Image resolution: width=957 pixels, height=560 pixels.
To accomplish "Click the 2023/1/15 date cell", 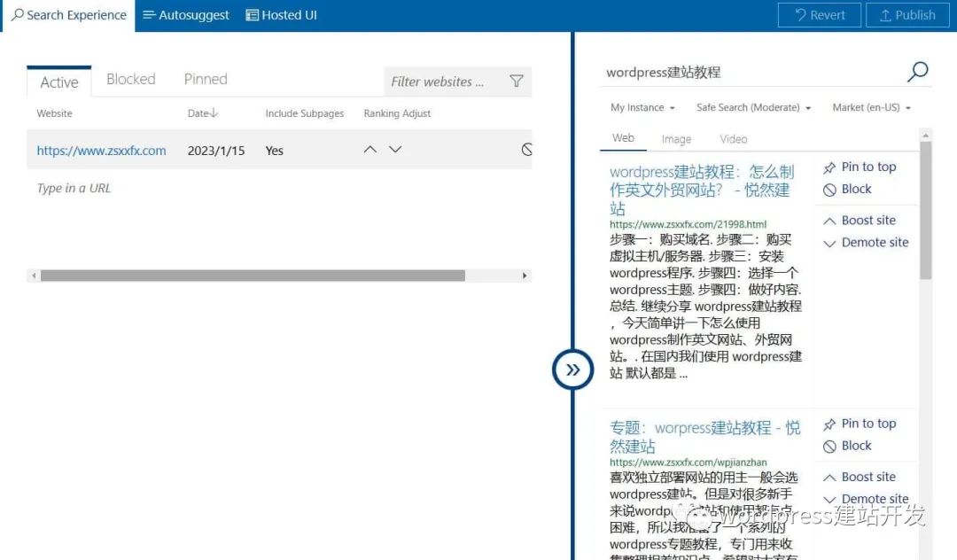I will (216, 151).
